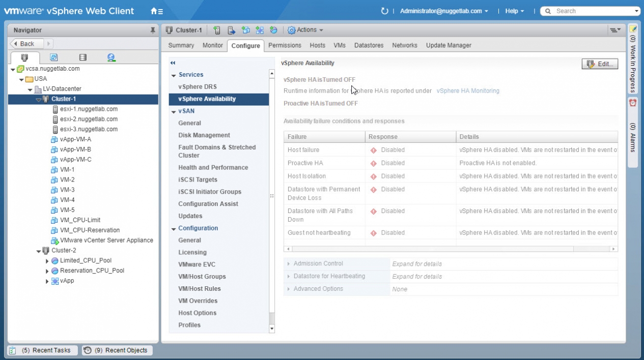Click the Alarms icon in right sidebar
Screen dimensions: 644x360
coord(633,103)
